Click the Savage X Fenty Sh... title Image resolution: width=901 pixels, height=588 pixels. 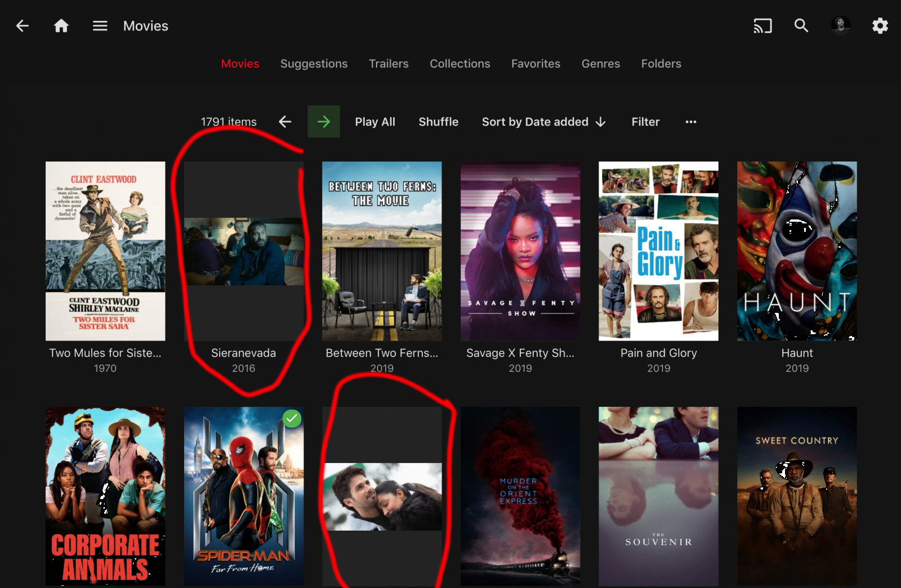click(x=520, y=353)
